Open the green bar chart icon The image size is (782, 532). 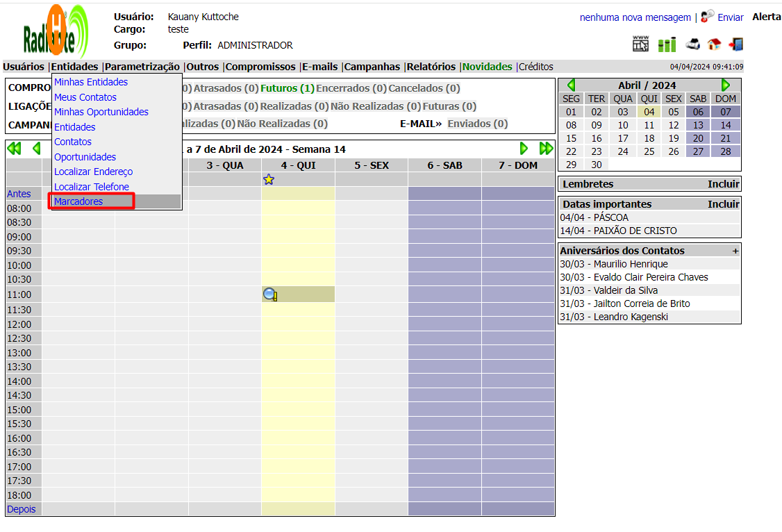[x=667, y=44]
